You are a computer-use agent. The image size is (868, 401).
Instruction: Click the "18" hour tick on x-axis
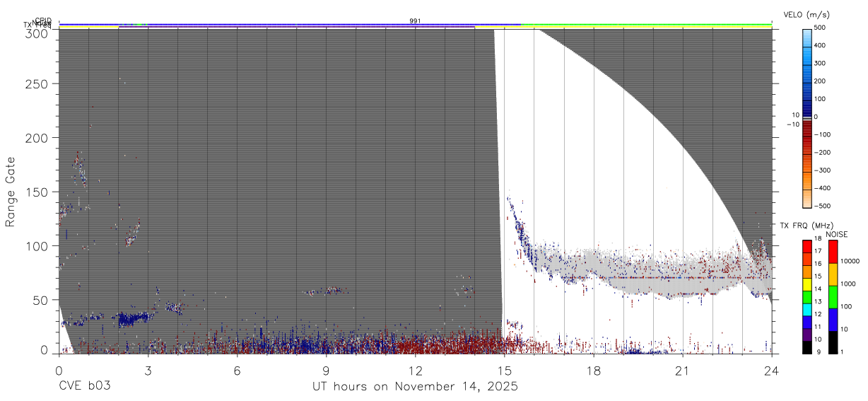594,370
